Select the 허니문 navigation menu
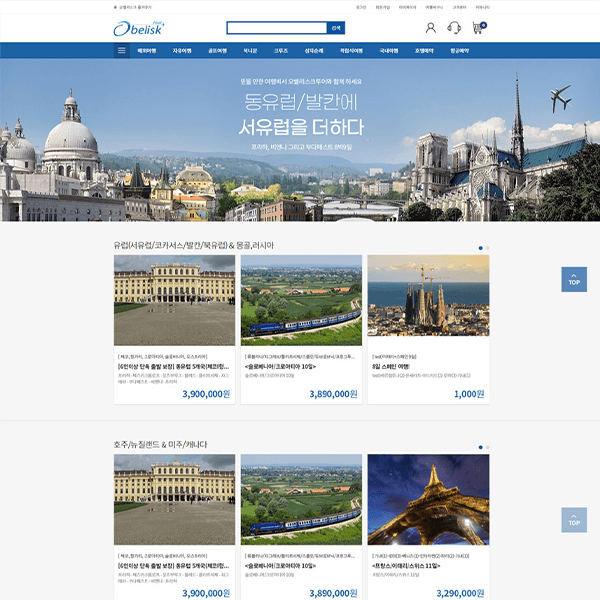This screenshot has height=600, width=600. click(x=250, y=51)
